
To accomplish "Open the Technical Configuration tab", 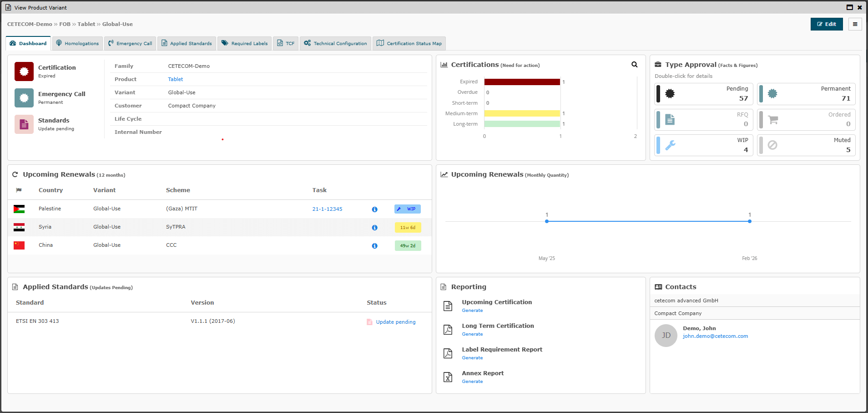I will click(335, 44).
